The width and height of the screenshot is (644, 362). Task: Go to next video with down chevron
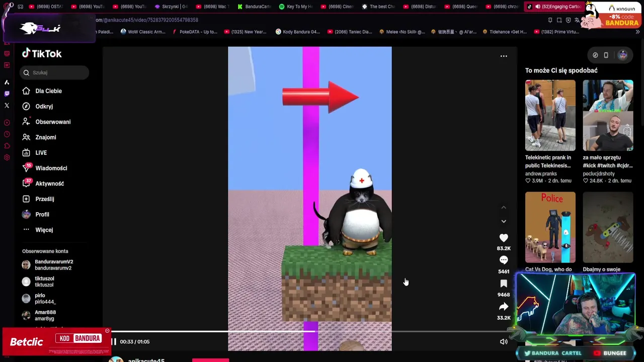click(504, 221)
